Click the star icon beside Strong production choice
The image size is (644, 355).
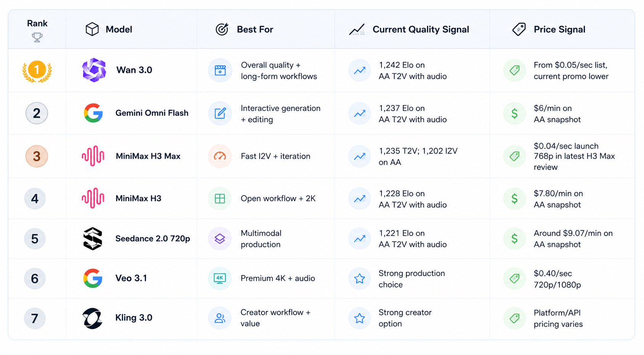point(359,279)
